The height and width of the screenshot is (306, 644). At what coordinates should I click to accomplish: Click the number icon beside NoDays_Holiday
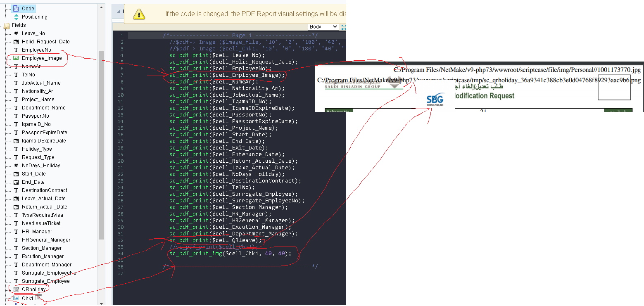[16, 166]
